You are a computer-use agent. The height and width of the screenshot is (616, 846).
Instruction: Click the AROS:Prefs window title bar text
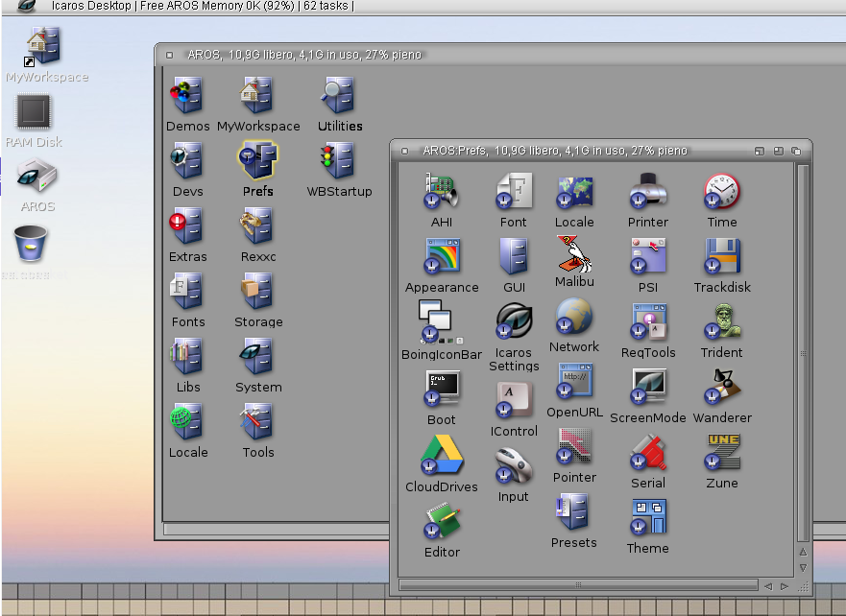pos(555,151)
